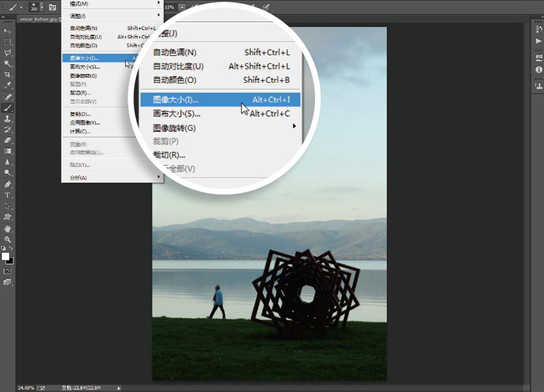Click the white foreground color swatch
This screenshot has width=544, height=392.
[x=5, y=257]
